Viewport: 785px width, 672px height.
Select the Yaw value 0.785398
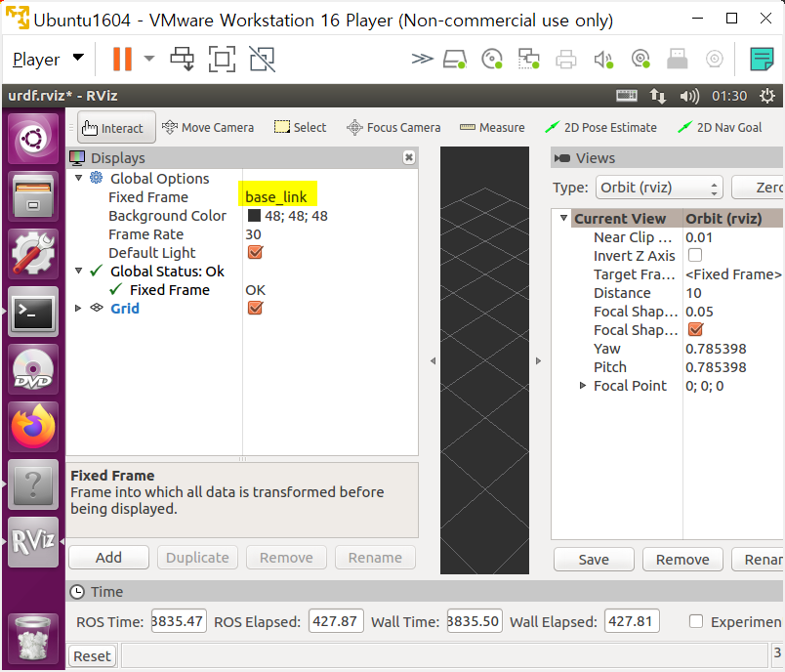pos(716,349)
